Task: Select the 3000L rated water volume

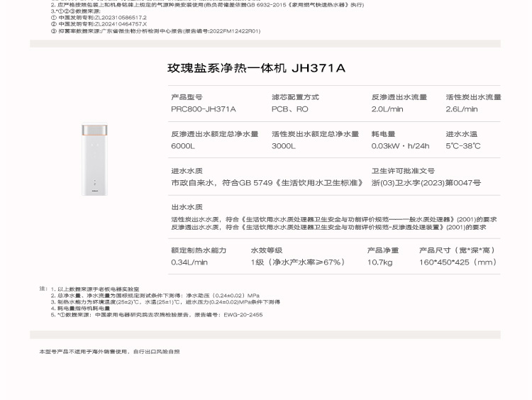Action: 283,146
